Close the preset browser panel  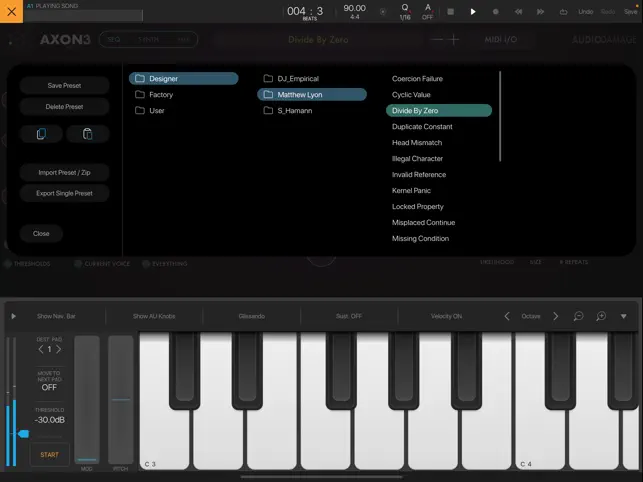pos(41,233)
